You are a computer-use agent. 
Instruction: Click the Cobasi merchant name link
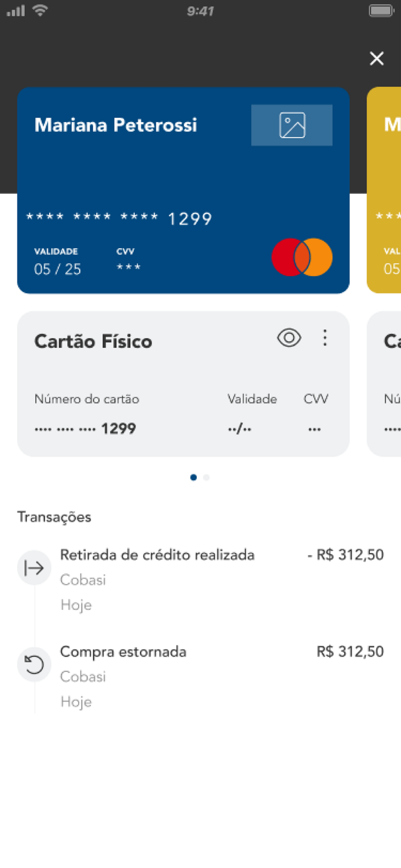[82, 580]
